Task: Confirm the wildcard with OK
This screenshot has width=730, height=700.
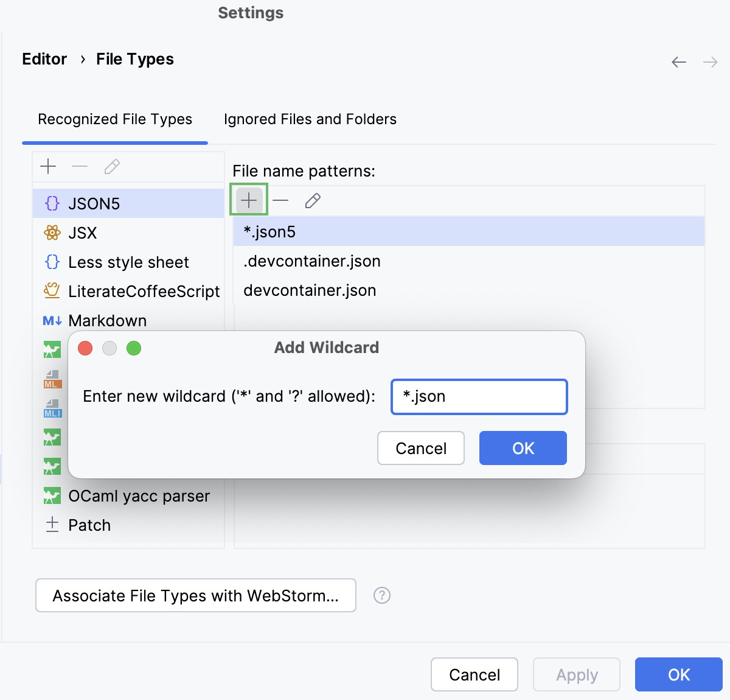Action: tap(523, 448)
